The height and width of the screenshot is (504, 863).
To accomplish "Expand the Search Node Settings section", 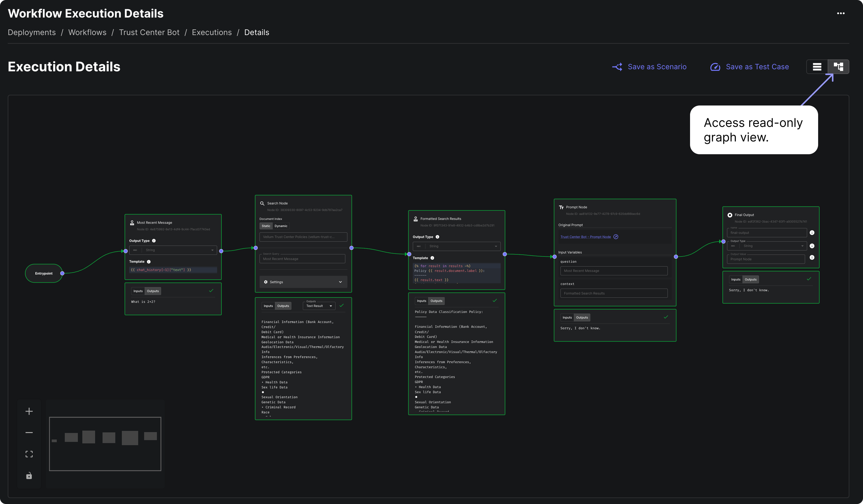I will click(303, 282).
